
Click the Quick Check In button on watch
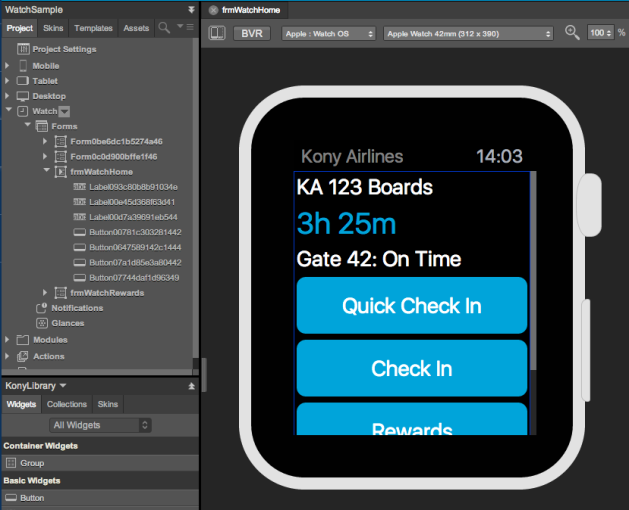(412, 305)
